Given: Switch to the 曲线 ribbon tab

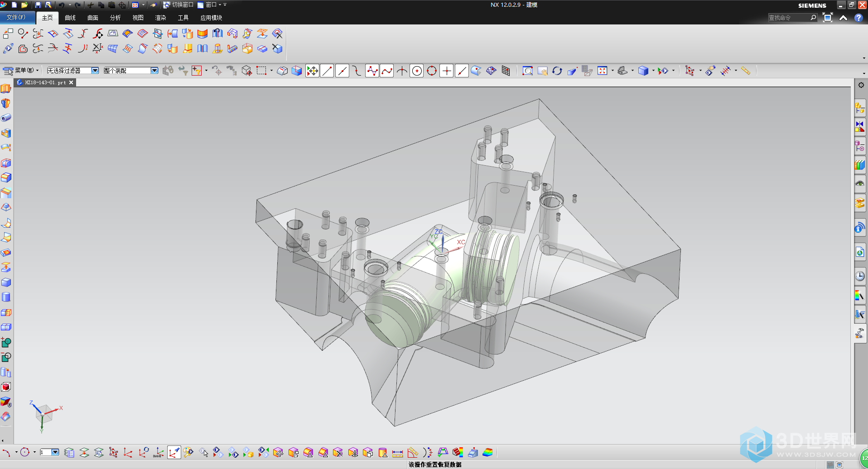Looking at the screenshot, I should (x=70, y=18).
